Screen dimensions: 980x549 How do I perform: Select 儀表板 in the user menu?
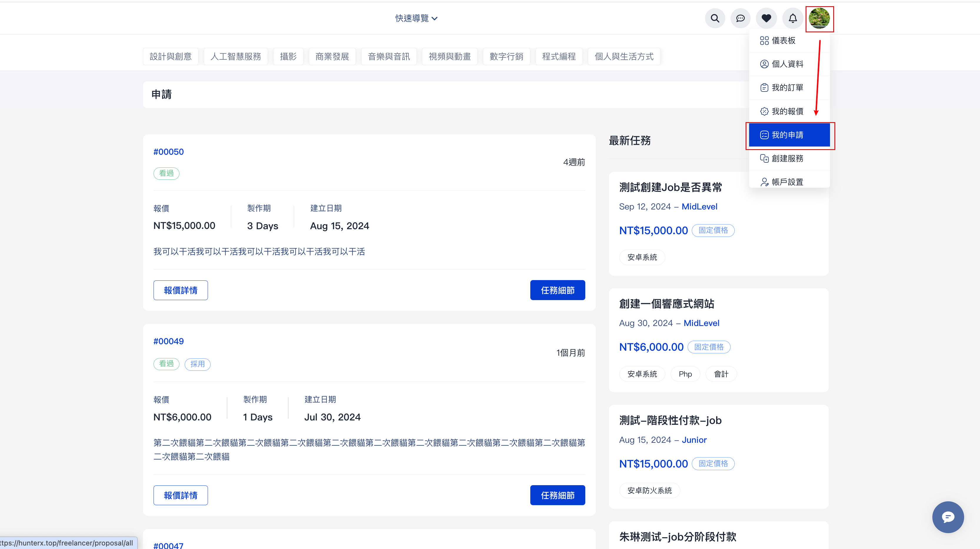[x=783, y=41]
